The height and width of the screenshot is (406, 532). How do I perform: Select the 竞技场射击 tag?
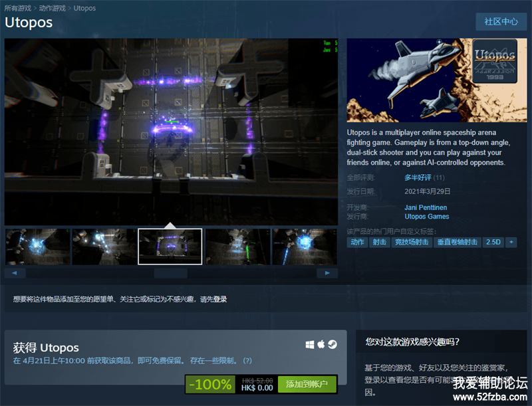[412, 243]
